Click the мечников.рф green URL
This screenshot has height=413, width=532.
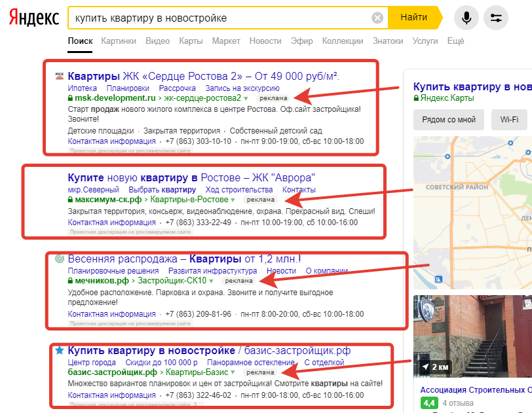[x=102, y=280]
